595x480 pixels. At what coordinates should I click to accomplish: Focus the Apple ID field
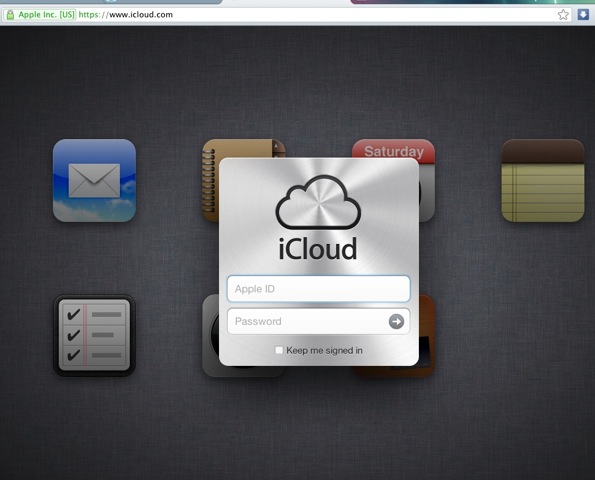[318, 289]
